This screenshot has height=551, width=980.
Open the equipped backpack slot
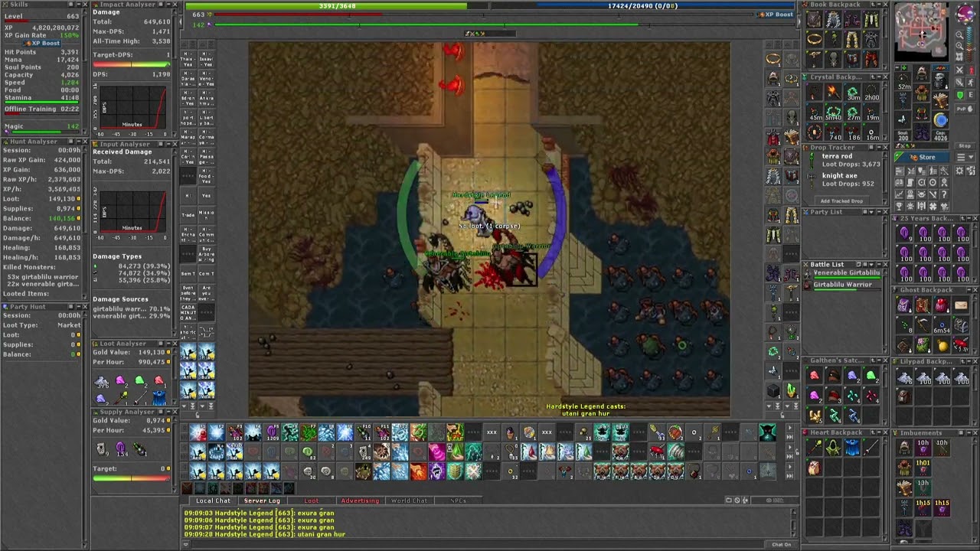click(941, 80)
